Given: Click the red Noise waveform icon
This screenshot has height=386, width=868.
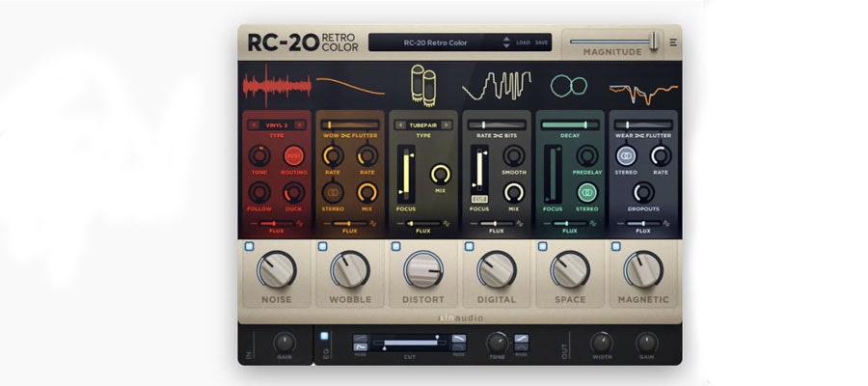Looking at the screenshot, I should (x=276, y=89).
